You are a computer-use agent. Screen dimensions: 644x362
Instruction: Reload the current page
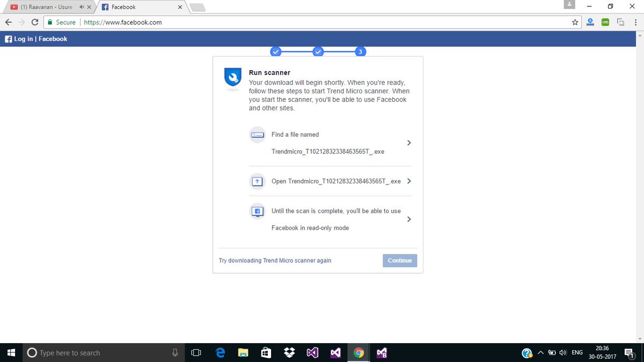(x=35, y=22)
